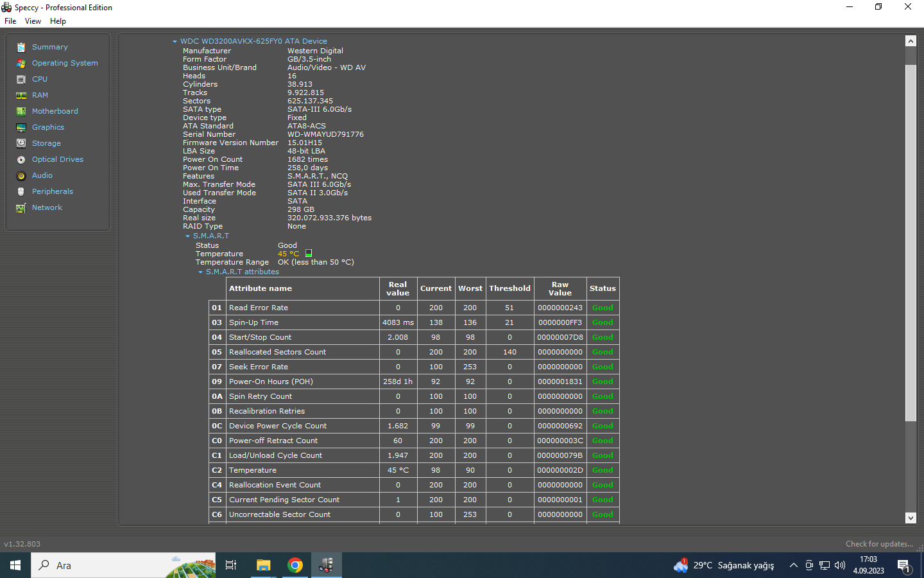
Task: Click the taskbar search box labeled Ara
Action: pyautogui.click(x=124, y=565)
